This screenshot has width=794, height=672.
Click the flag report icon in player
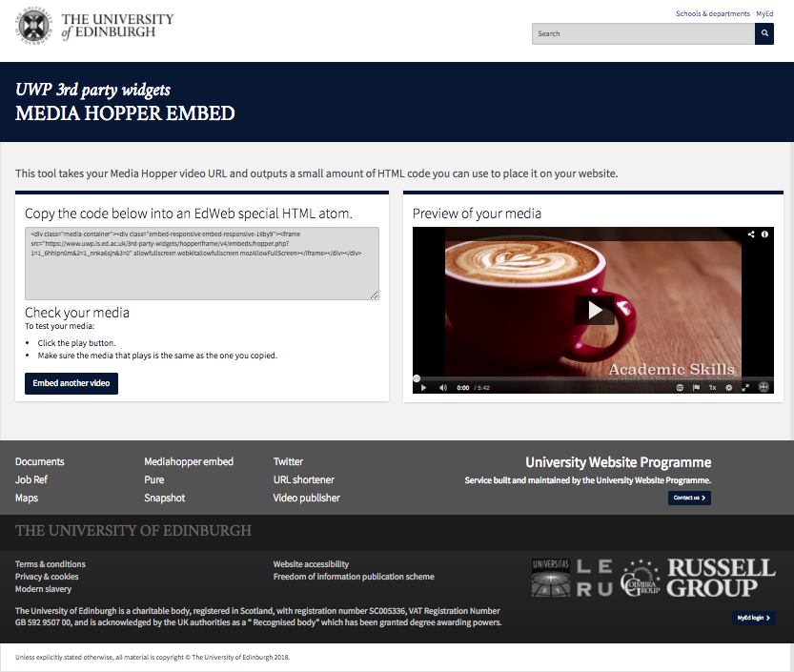click(696, 388)
